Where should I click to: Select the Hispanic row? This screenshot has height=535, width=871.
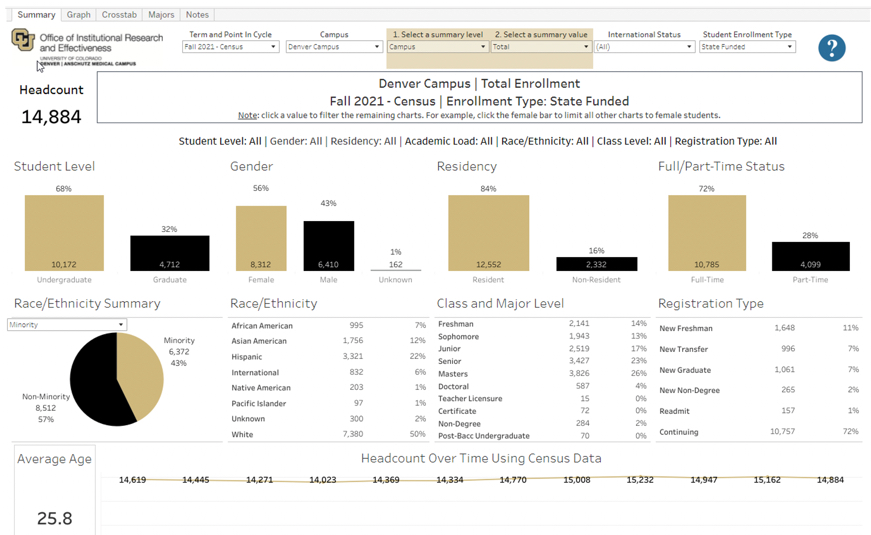click(328, 356)
